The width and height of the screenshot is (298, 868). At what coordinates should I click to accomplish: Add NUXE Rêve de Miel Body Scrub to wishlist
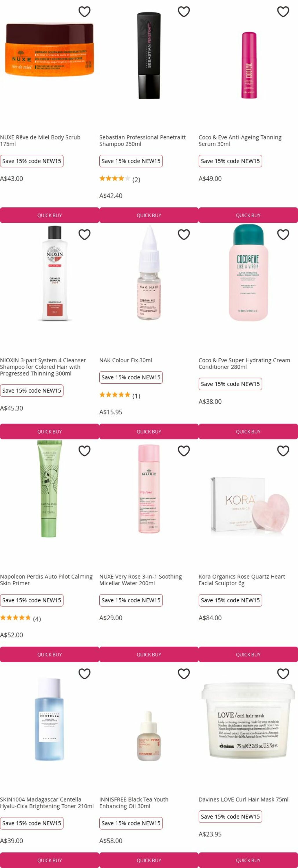tap(84, 12)
